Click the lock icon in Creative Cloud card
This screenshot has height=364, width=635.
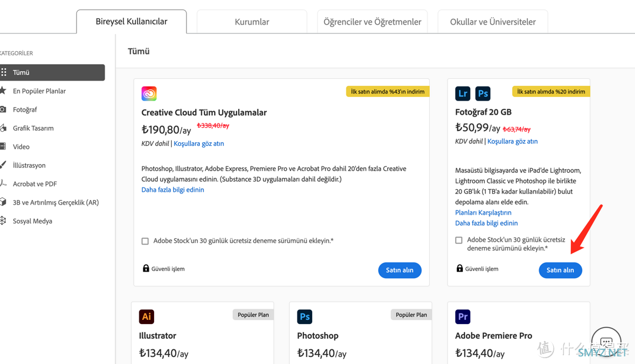[x=146, y=268]
